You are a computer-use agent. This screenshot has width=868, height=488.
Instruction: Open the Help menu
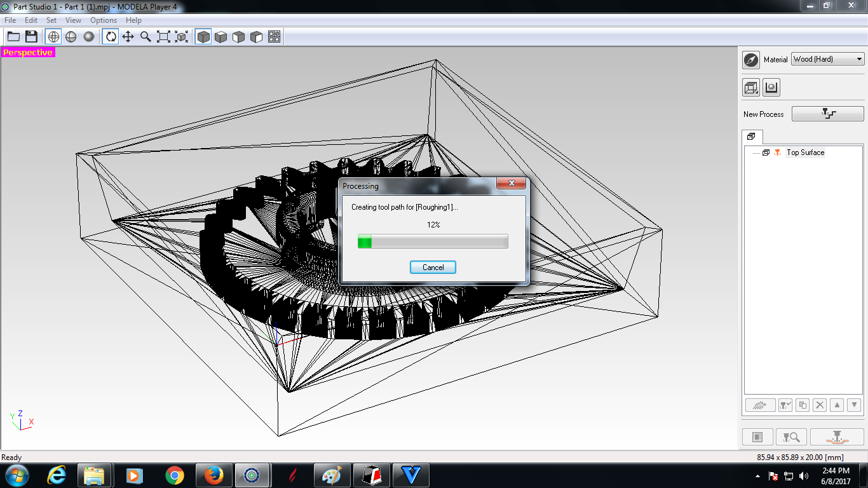(133, 20)
